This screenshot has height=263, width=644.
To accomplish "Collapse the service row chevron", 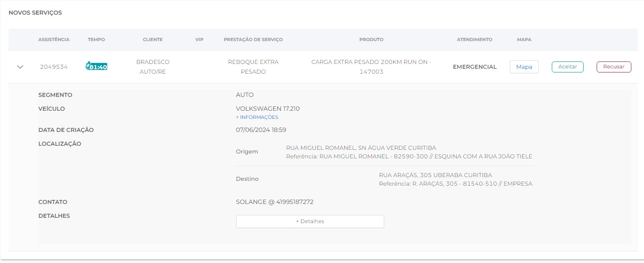I will (20, 67).
